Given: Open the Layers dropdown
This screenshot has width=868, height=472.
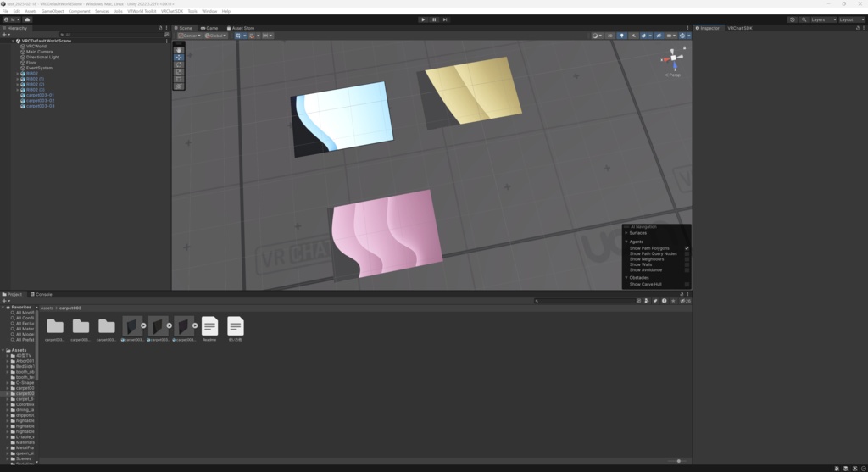Looking at the screenshot, I should [x=823, y=19].
